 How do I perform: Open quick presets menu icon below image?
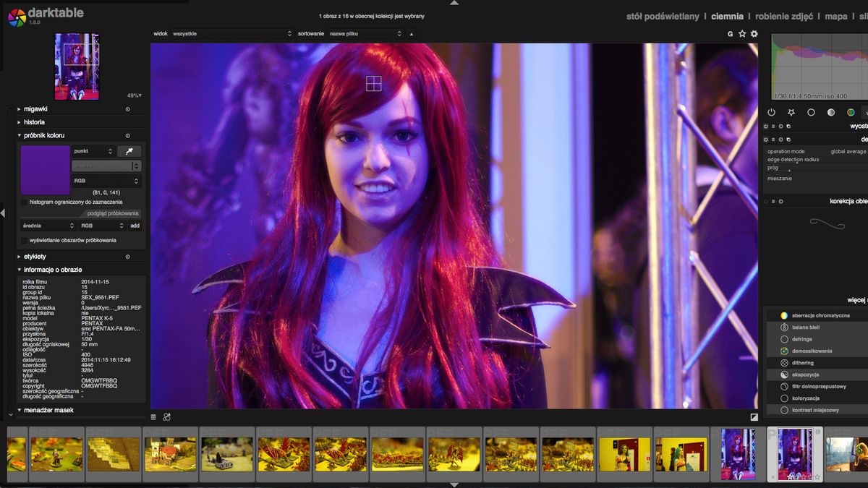pyautogui.click(x=153, y=417)
